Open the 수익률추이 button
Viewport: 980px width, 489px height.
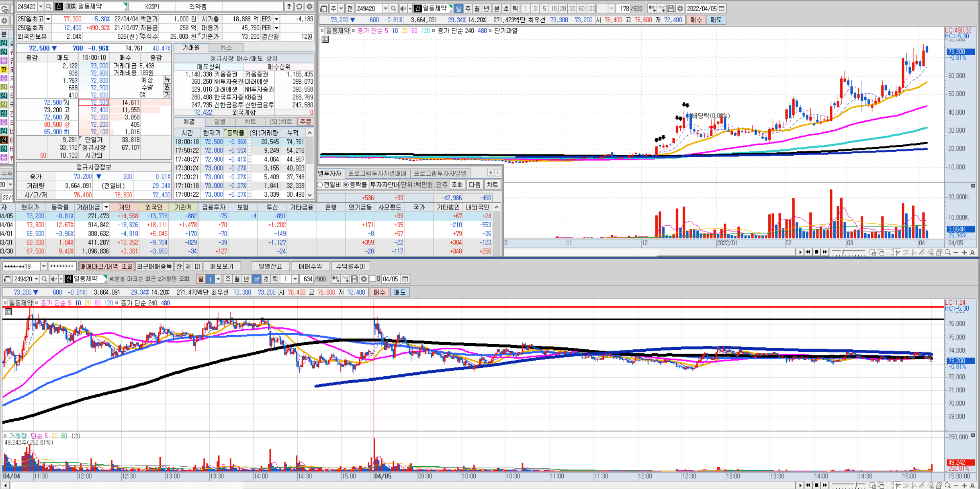coord(351,266)
